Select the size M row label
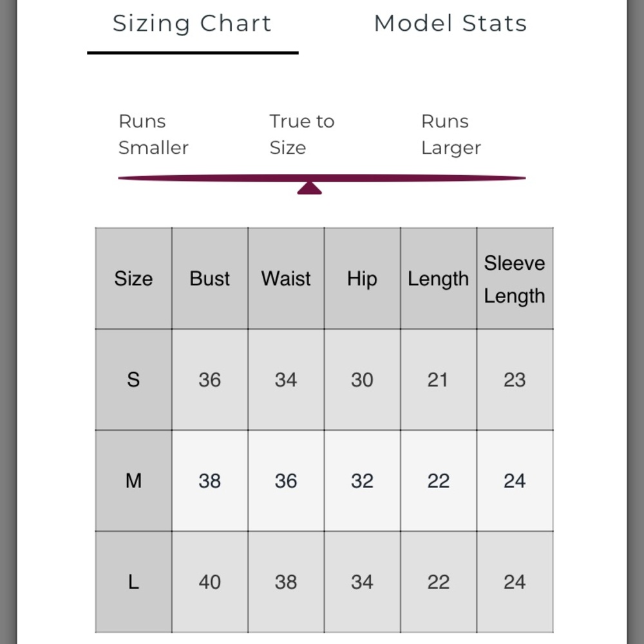Screen dimensions: 644x644 pyautogui.click(x=133, y=481)
